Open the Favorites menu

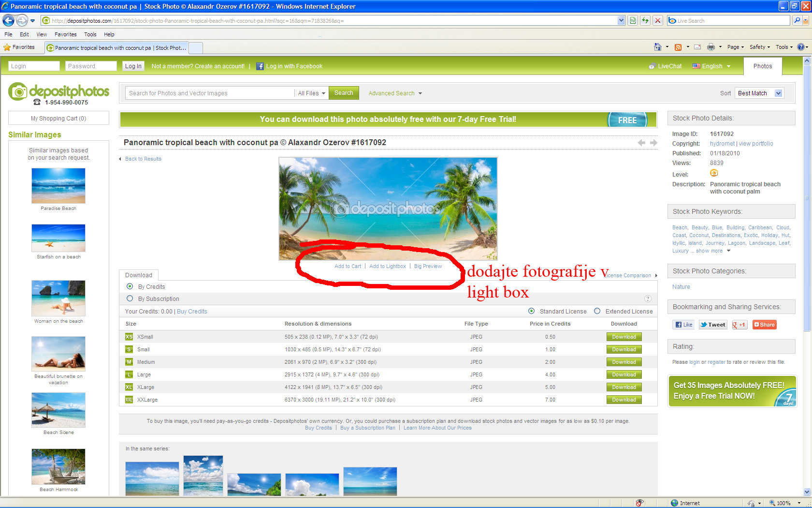click(65, 34)
